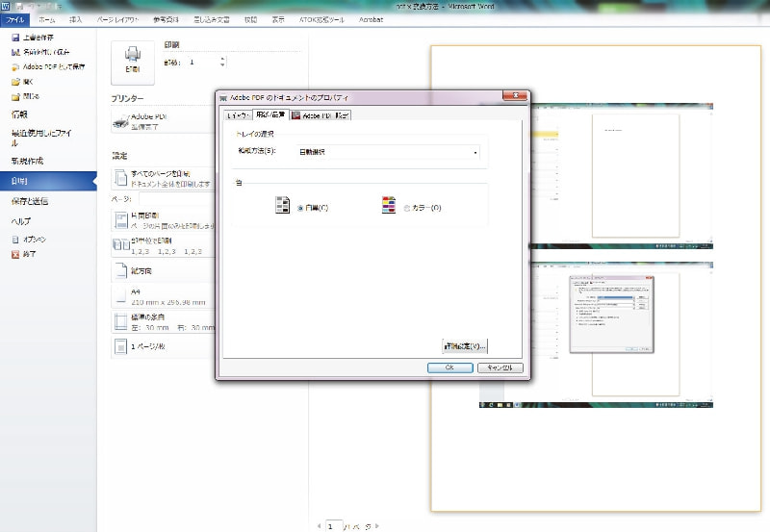Open the 保存と送信 backstage section

[30, 201]
